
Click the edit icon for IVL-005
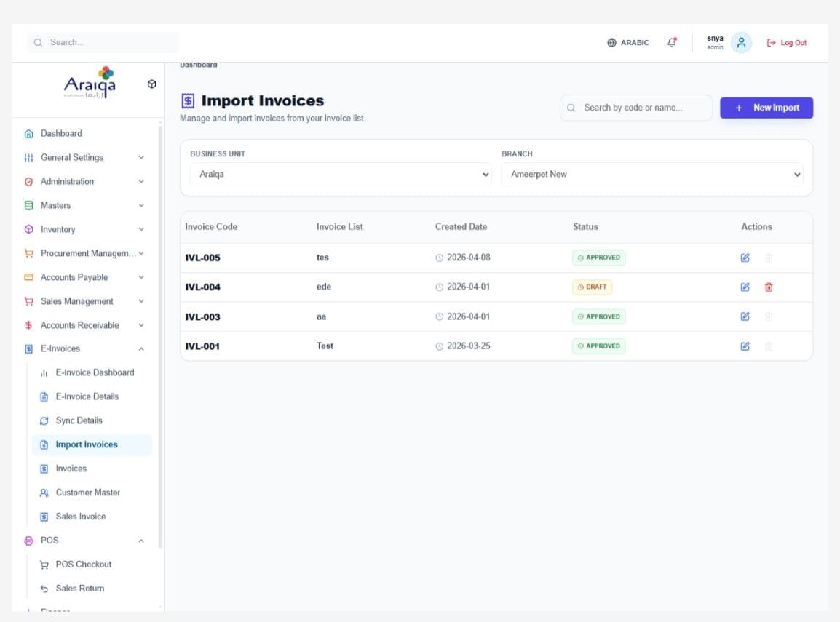click(x=745, y=258)
